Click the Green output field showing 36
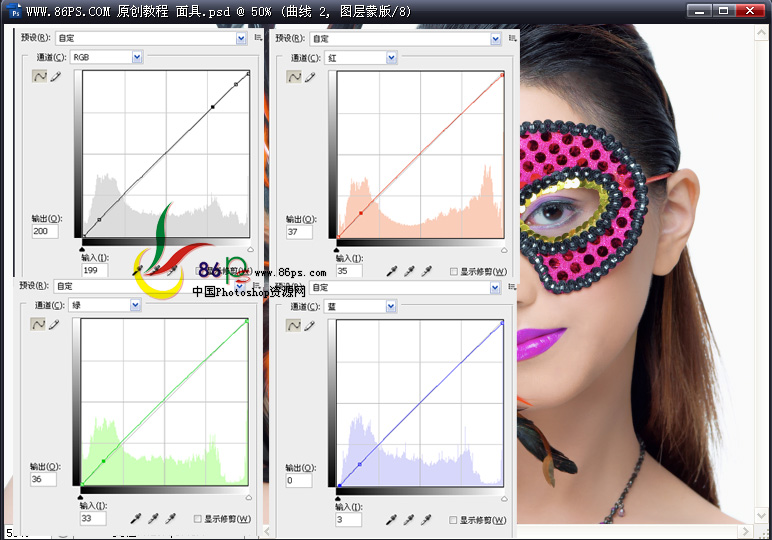Screen dimensions: 772x540 (43, 479)
